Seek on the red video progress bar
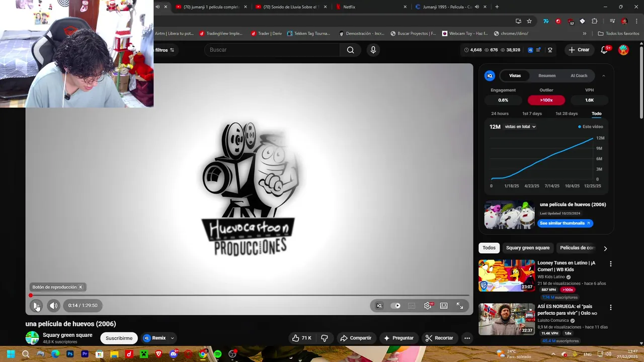Image resolution: width=644 pixels, height=362 pixels. pyautogui.click(x=250, y=295)
